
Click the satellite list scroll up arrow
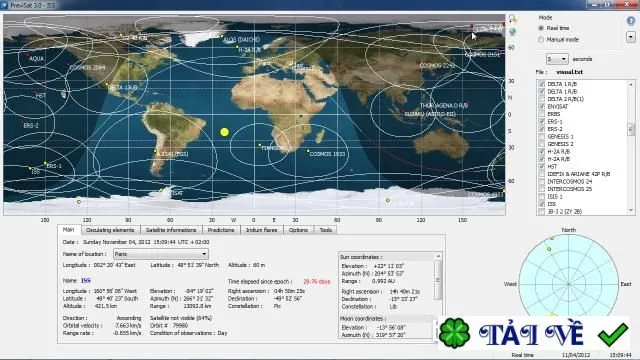coord(631,84)
